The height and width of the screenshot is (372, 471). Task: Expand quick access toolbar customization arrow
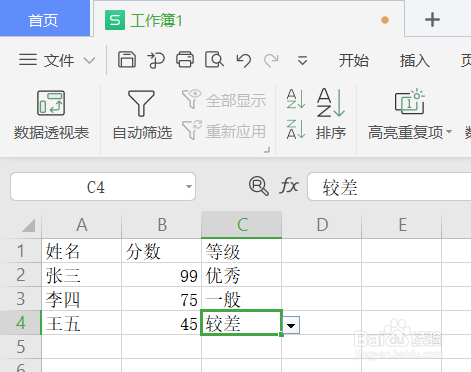point(302,61)
